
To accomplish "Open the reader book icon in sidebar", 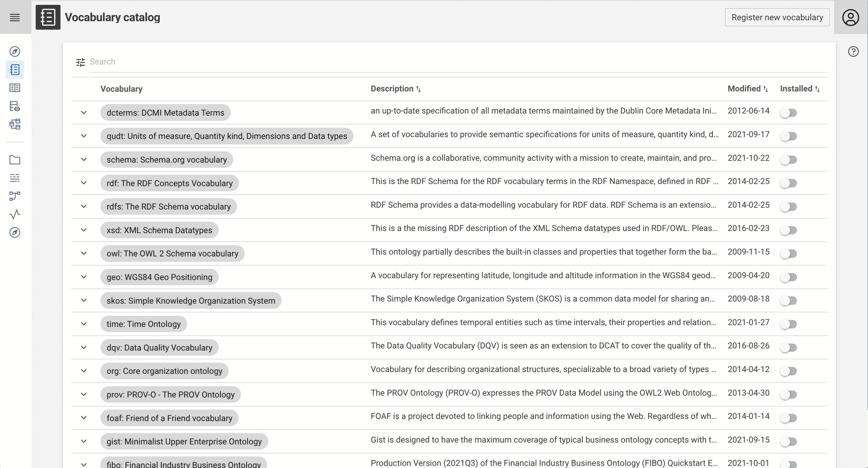I will (x=15, y=88).
